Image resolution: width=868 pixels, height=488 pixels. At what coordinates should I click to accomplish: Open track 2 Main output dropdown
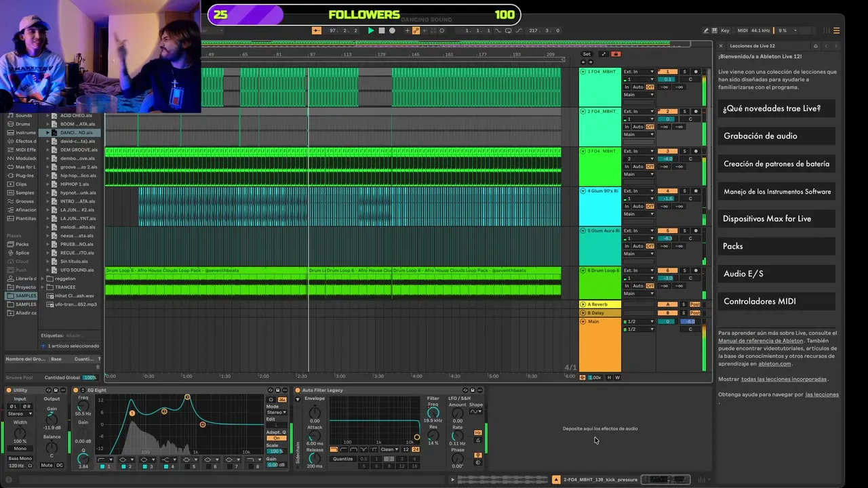[639, 134]
